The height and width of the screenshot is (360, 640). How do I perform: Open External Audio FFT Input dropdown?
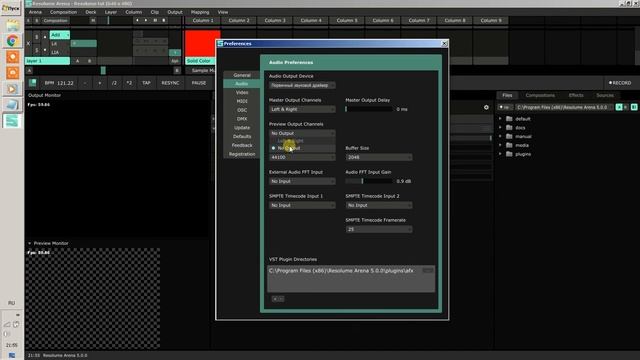pyautogui.click(x=302, y=181)
